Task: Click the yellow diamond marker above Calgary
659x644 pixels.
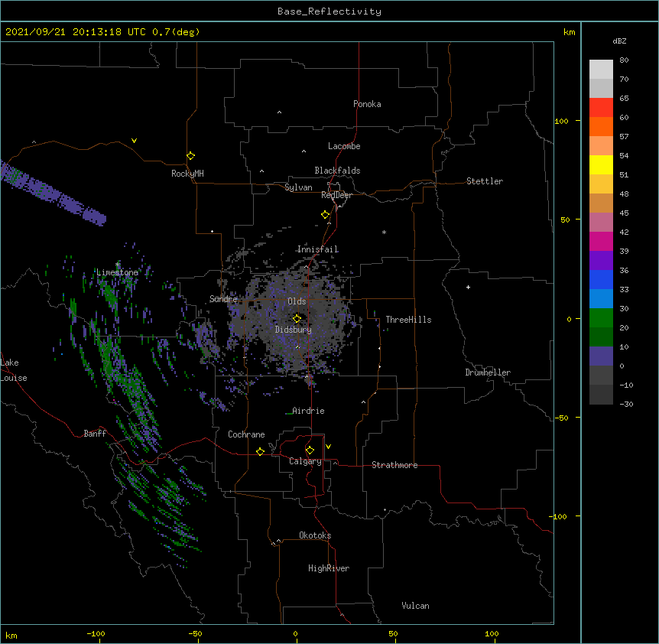Action: [x=310, y=450]
